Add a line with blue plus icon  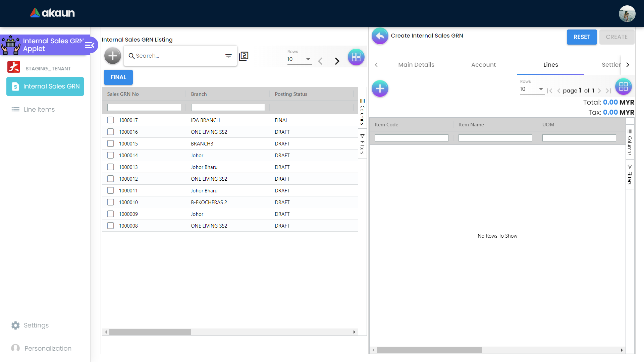click(380, 88)
